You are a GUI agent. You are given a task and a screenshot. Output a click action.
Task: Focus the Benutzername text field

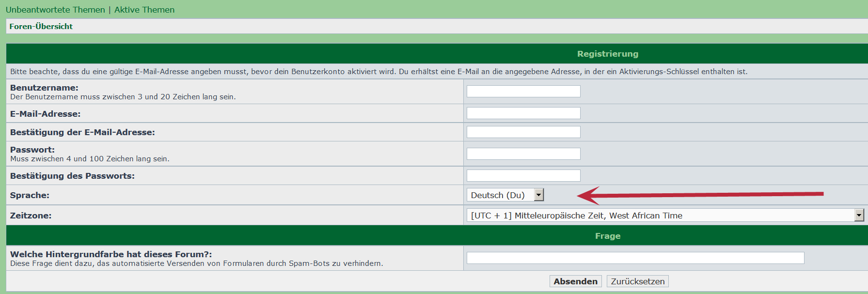click(523, 91)
